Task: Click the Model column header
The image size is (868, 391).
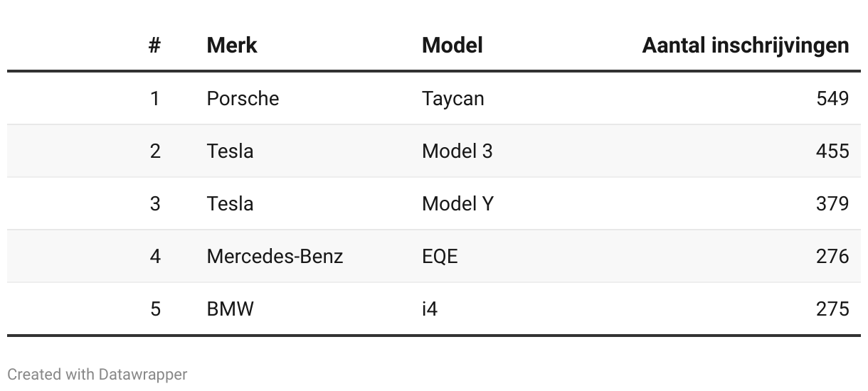Action: click(452, 45)
